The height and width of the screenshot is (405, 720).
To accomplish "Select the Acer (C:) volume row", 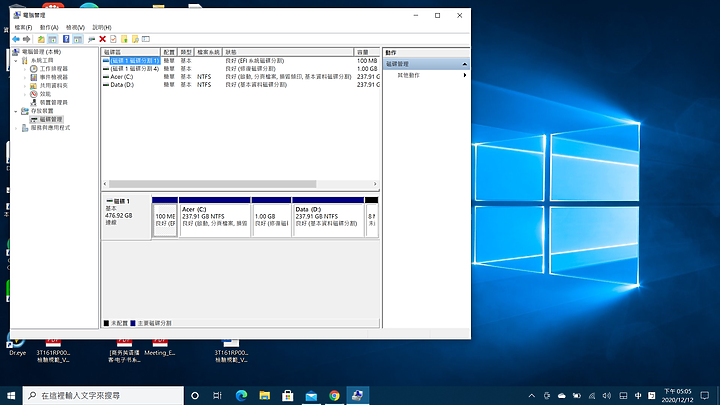I will point(241,77).
